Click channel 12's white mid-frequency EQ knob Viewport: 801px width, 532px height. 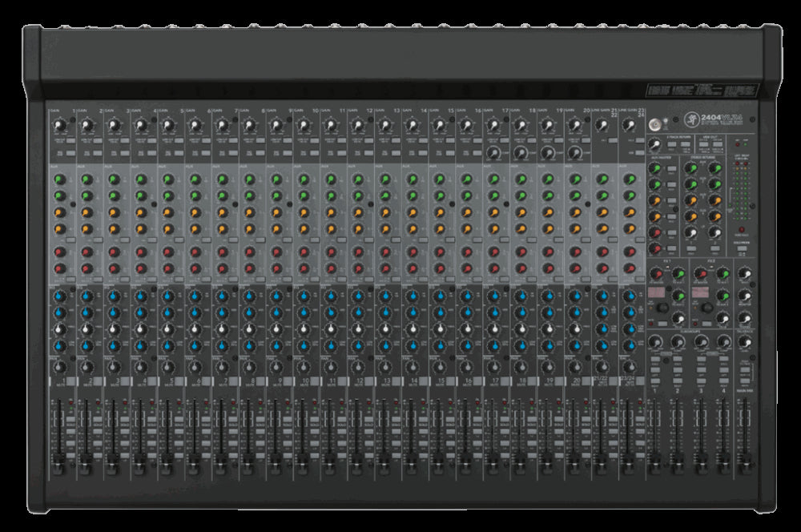[358, 329]
